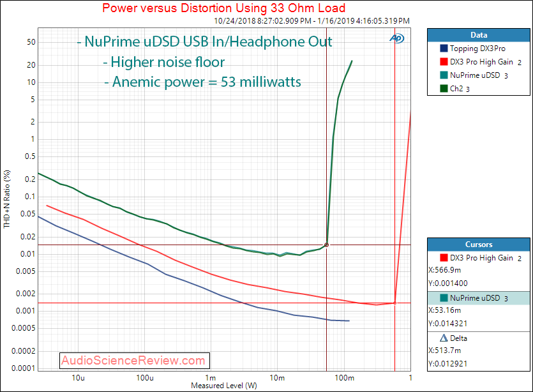This screenshot has width=533, height=392.
Task: Click the delta value Y:0.012921
Action: 448,364
